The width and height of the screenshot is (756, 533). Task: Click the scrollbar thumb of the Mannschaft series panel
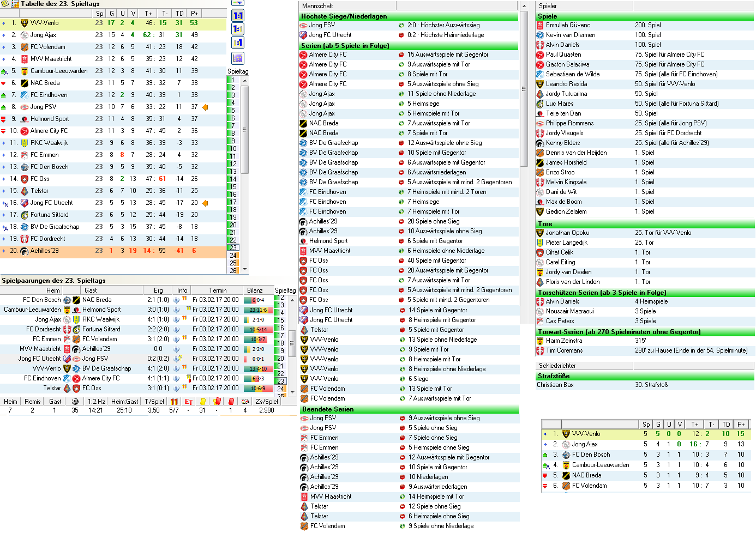coord(524,89)
